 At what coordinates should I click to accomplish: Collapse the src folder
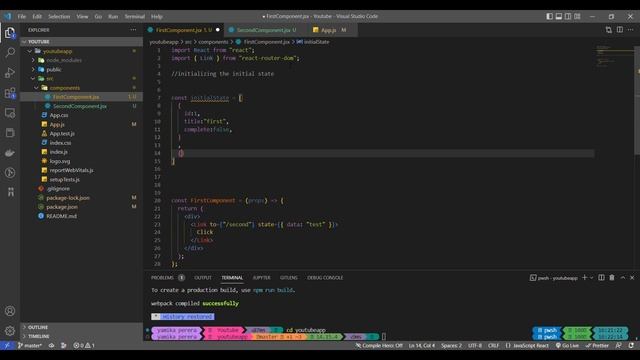tap(82, 78)
